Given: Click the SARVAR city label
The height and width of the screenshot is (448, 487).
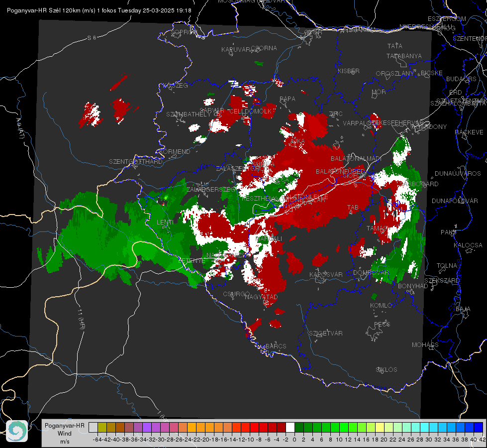Looking at the screenshot, I should tap(212, 111).
